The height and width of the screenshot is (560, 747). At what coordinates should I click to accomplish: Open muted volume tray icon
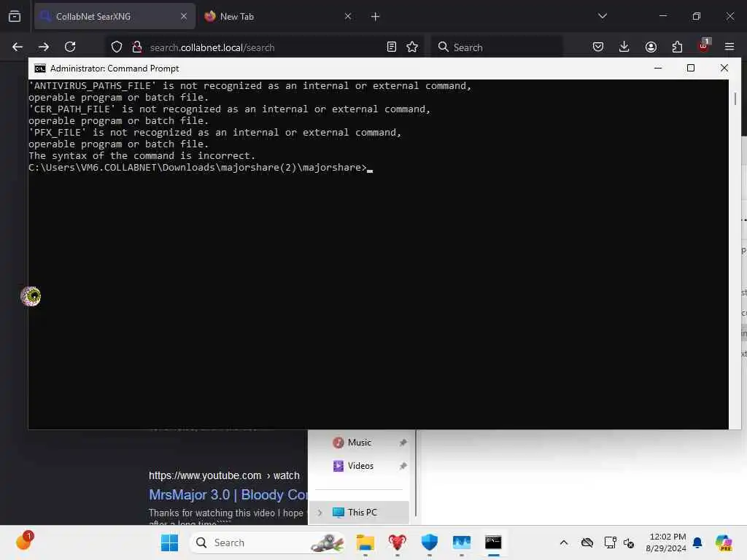click(x=629, y=542)
